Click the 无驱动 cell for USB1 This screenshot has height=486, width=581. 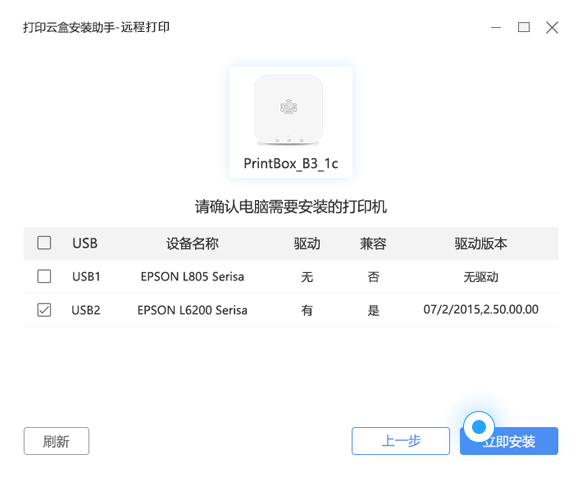[x=481, y=277]
